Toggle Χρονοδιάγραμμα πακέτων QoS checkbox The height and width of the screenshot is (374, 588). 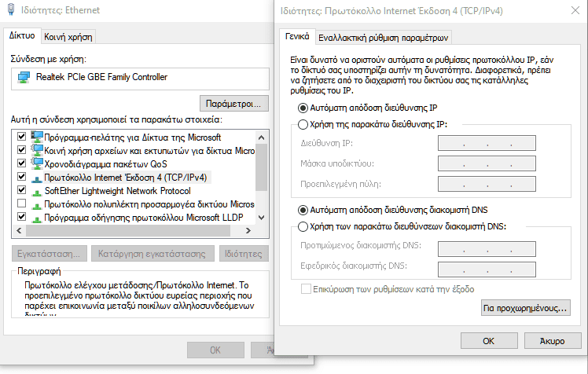tap(22, 163)
